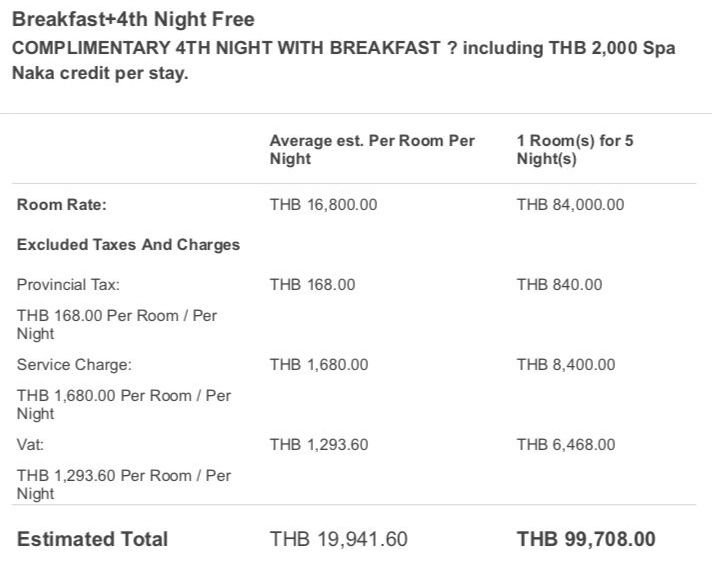
Task: Click the Provincial Tax label
Action: coord(68,284)
